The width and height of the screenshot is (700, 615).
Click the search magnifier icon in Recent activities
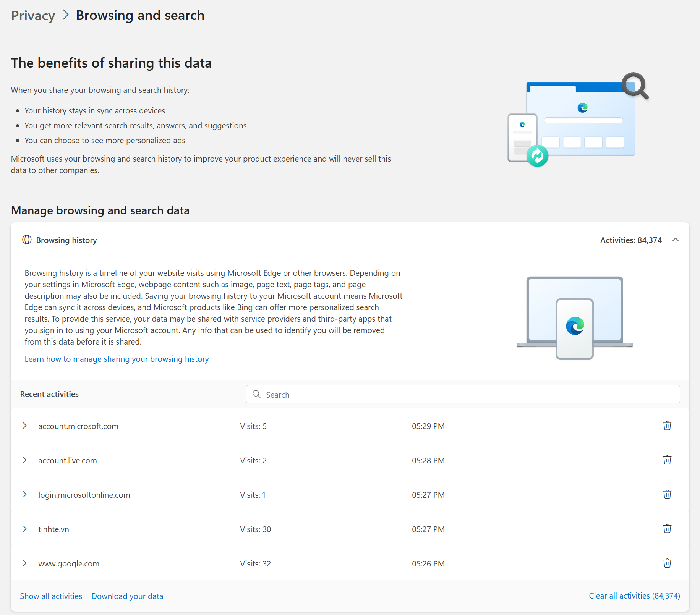[x=257, y=394]
